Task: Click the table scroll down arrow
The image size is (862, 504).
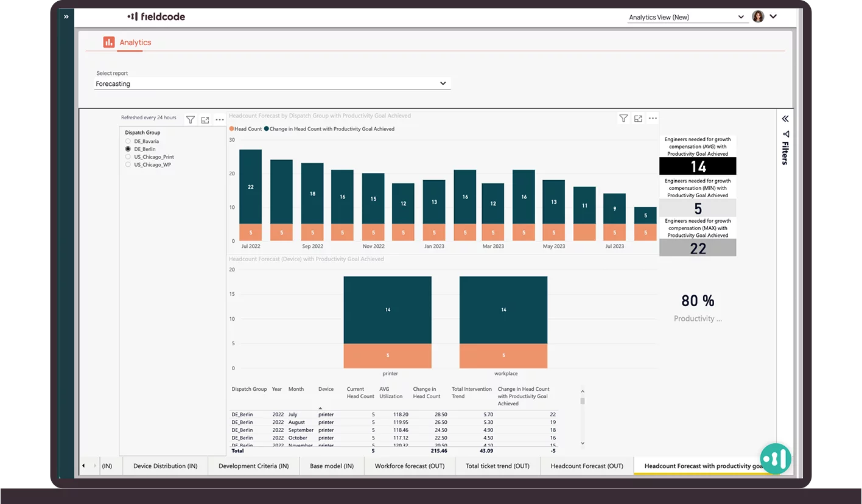Action: [583, 443]
